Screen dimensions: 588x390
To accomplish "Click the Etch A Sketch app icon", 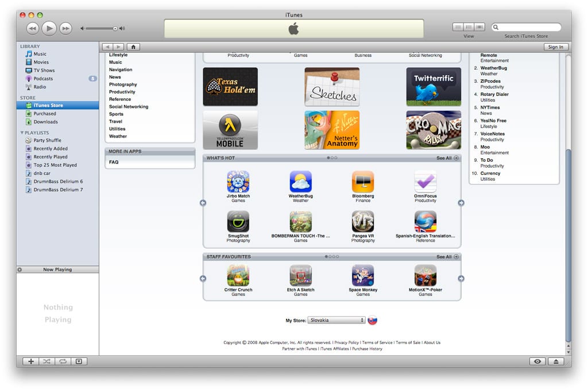I will (x=301, y=275).
